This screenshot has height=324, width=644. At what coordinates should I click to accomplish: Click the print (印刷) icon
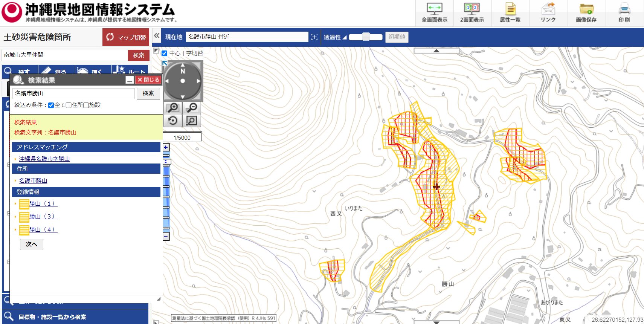point(624,12)
